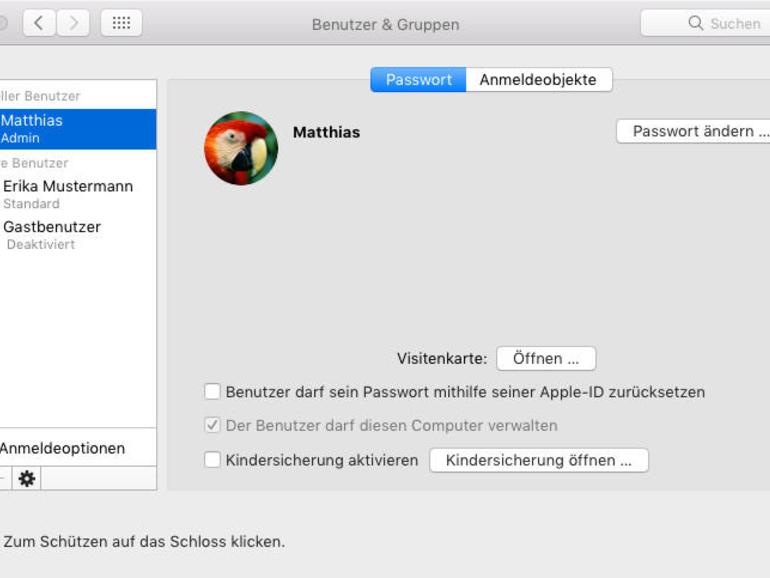
Task: Click the Passwort ändern button
Action: (693, 131)
